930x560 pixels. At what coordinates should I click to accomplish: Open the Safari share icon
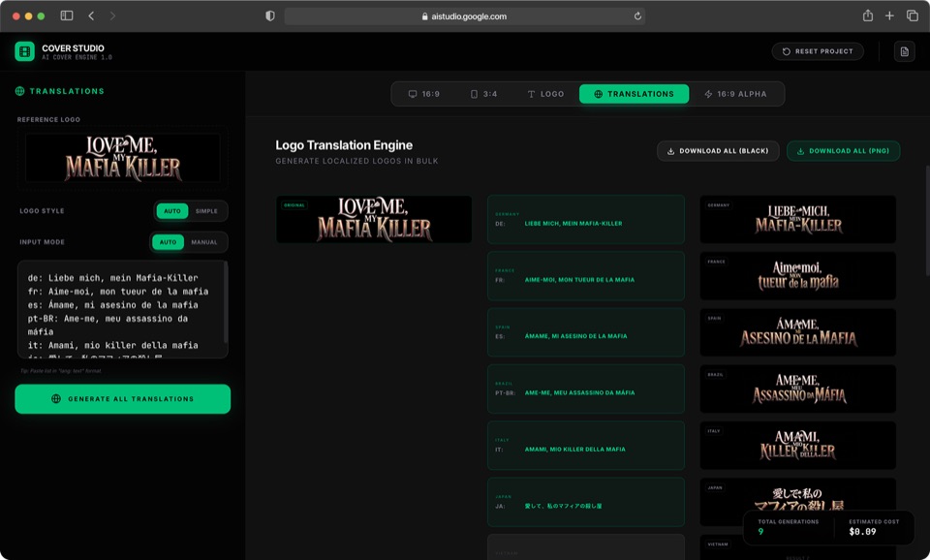click(x=867, y=16)
